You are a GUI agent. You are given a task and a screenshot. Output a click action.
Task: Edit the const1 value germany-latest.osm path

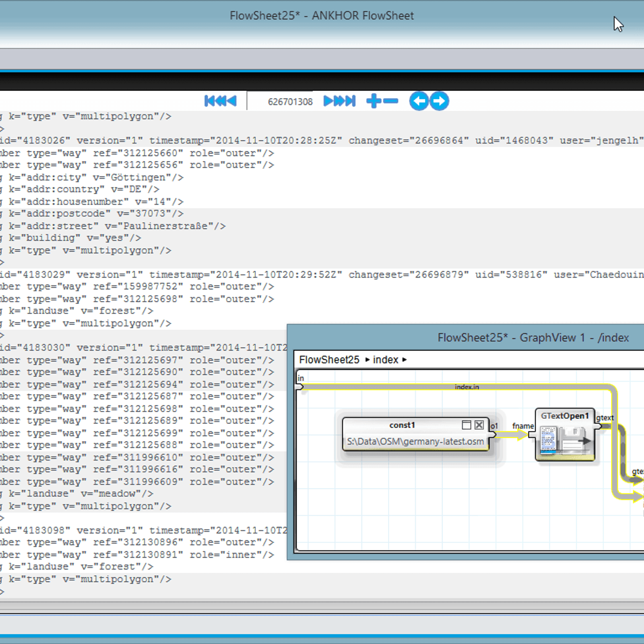(x=415, y=442)
